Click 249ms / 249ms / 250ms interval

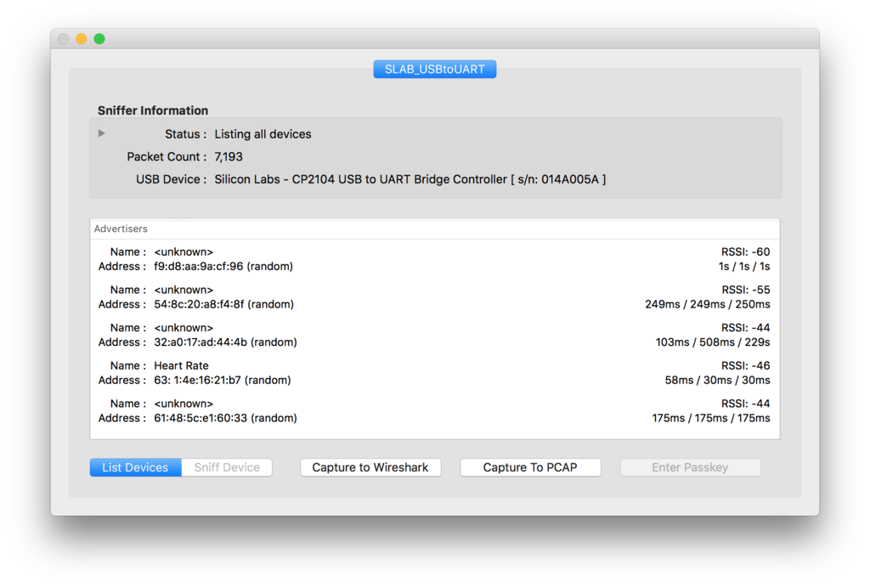(708, 304)
